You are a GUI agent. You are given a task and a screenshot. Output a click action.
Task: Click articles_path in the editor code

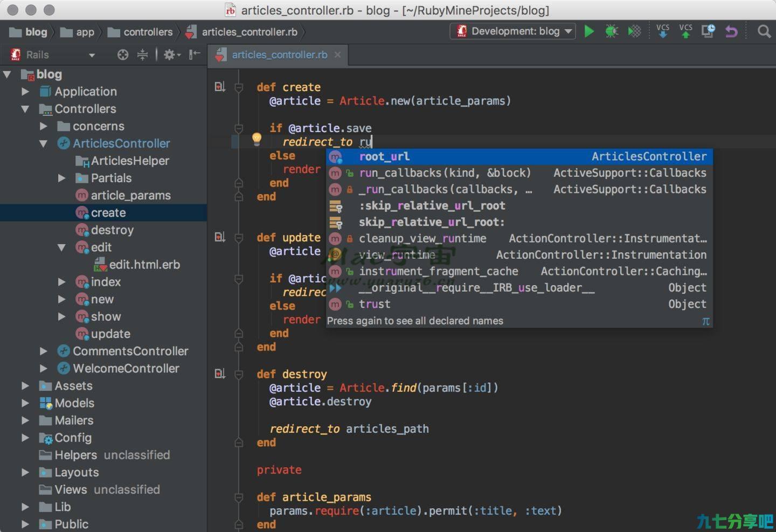pos(387,429)
